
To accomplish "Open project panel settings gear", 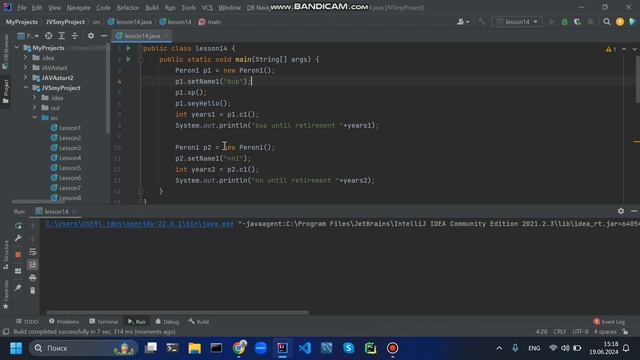I will 91,36.
